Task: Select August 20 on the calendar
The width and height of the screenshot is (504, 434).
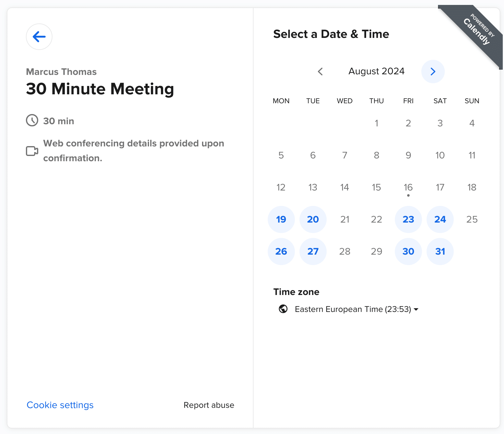Action: 313,219
